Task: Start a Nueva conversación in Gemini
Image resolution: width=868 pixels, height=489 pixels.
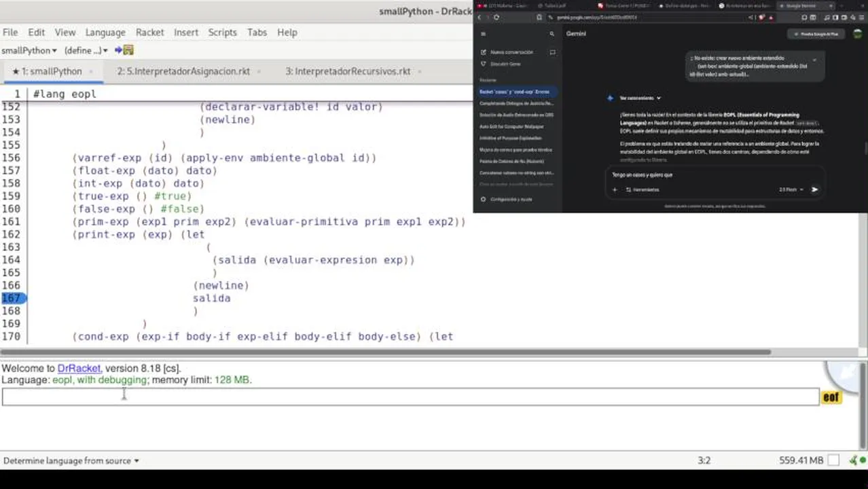Action: (507, 52)
